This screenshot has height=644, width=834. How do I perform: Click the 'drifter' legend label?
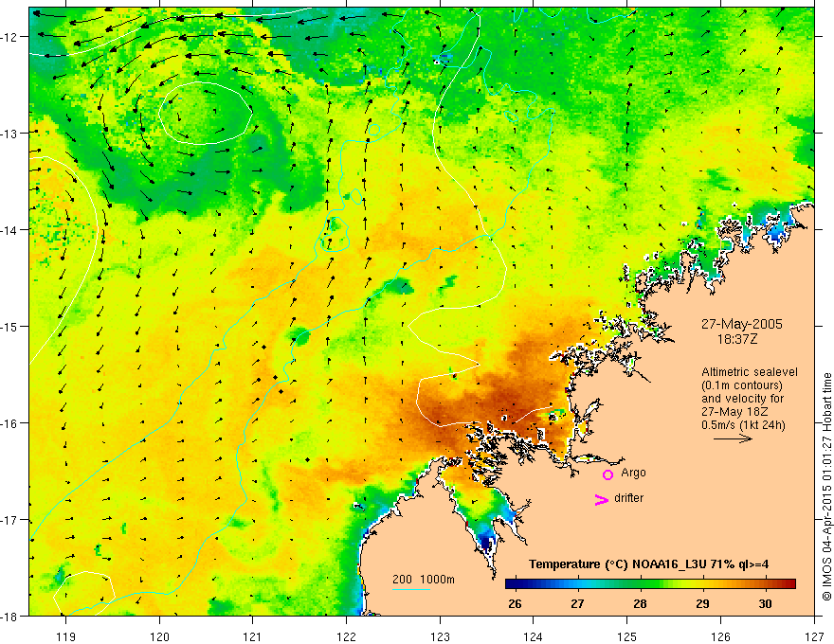(628, 498)
